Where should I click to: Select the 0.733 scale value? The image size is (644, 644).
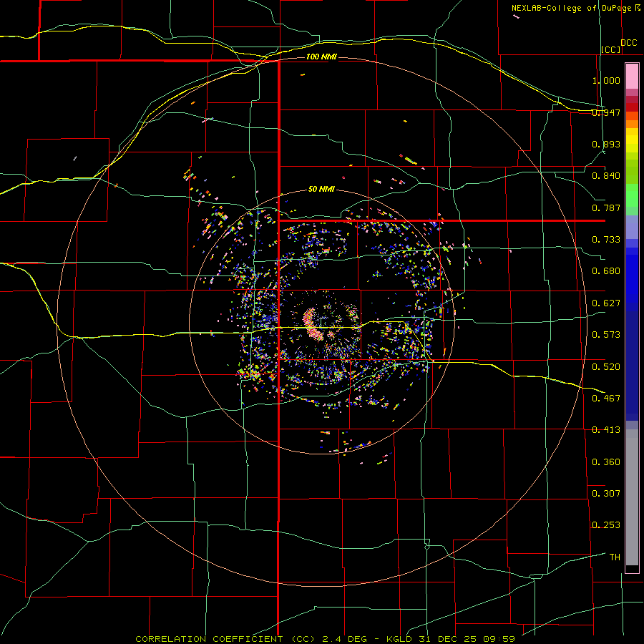click(x=606, y=240)
